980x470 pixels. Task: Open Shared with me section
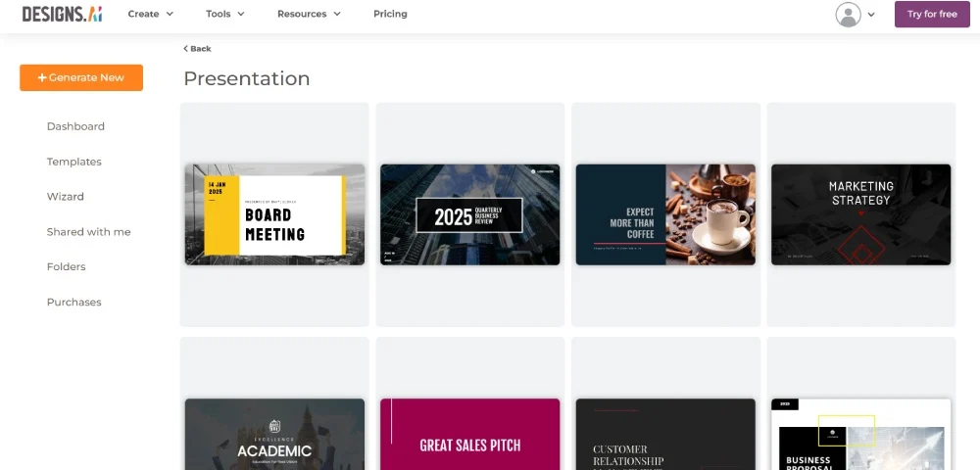(88, 232)
